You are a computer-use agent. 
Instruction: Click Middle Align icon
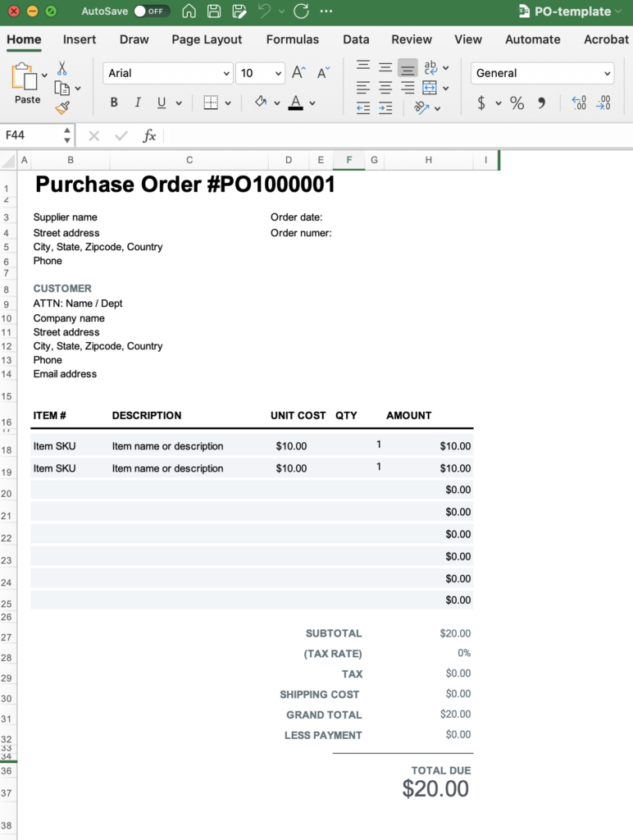[x=385, y=67]
